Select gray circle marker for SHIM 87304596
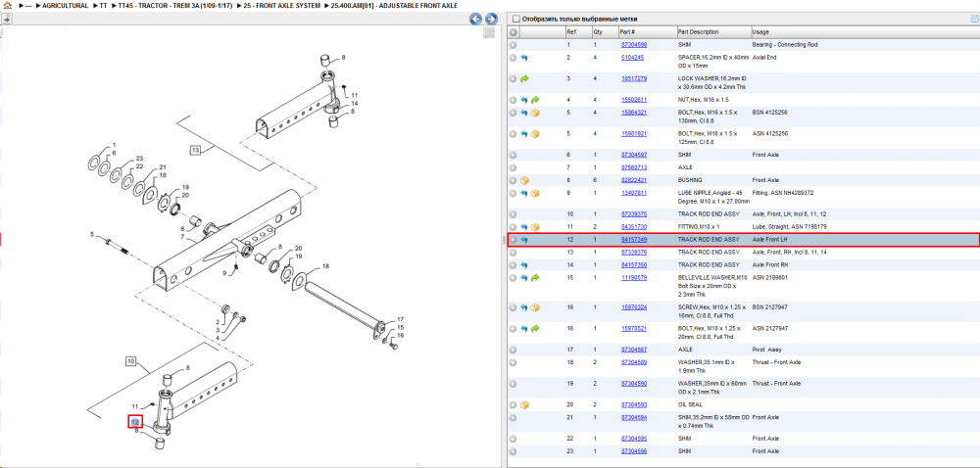 click(x=514, y=451)
